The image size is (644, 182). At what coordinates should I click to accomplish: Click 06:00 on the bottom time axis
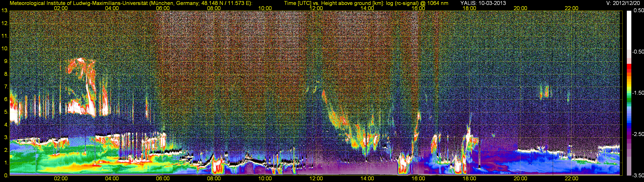(163, 179)
